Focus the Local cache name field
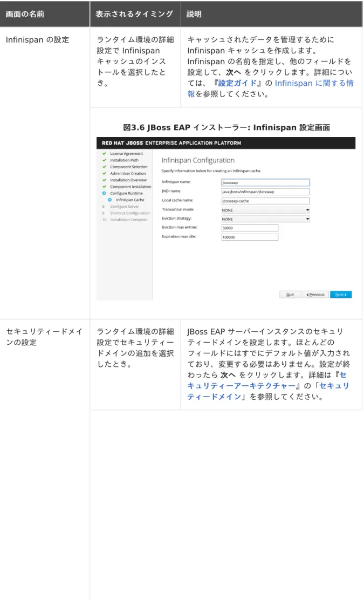Viewport: 364px width, 600px height. coord(265,201)
